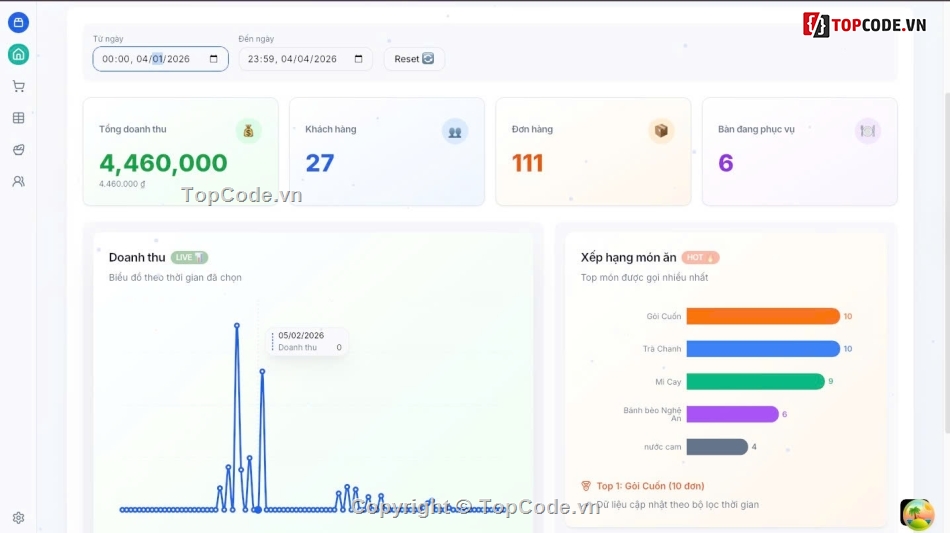Open the food menu sidebar icon
Viewport: 950px width, 533px height.
point(18,150)
